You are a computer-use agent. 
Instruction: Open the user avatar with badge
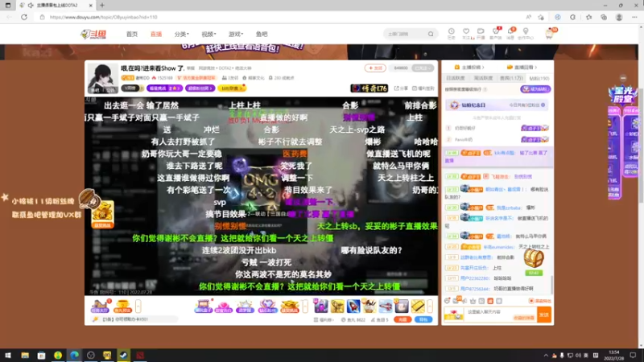click(x=550, y=34)
